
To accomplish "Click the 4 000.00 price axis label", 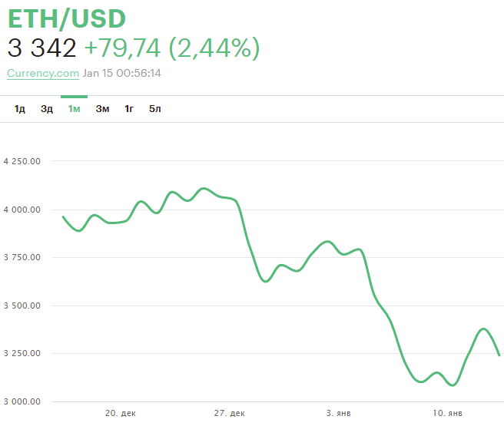I will click(x=22, y=210).
